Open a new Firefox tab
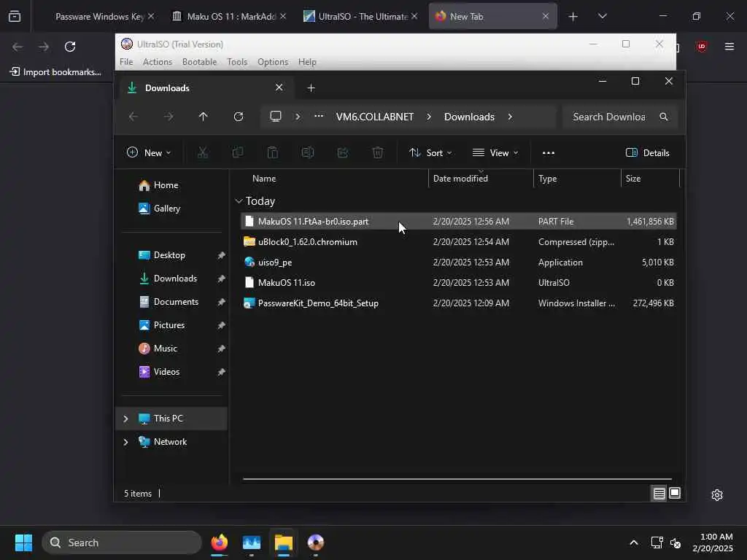Screen dimensions: 747x560 [573, 17]
